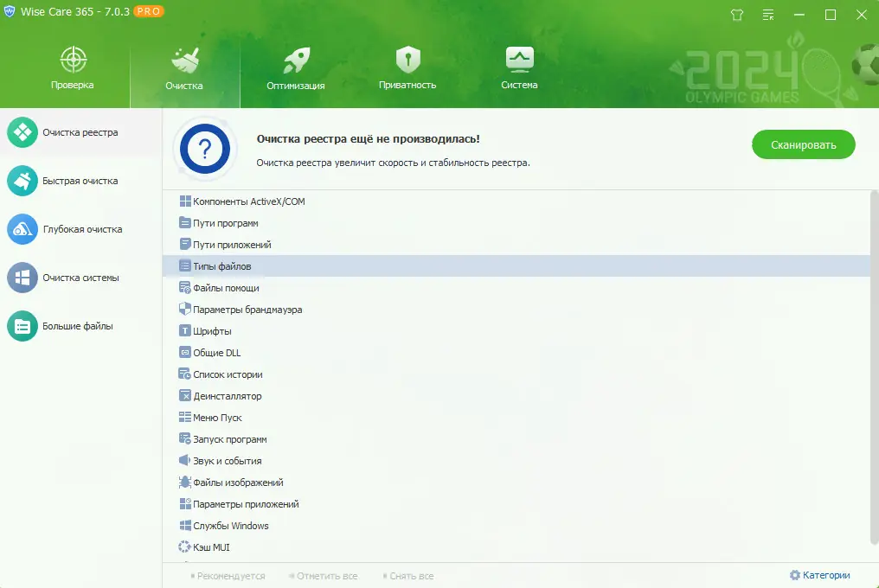Click the Пути программ icon
Image resolution: width=879 pixels, height=588 pixels.
185,222
